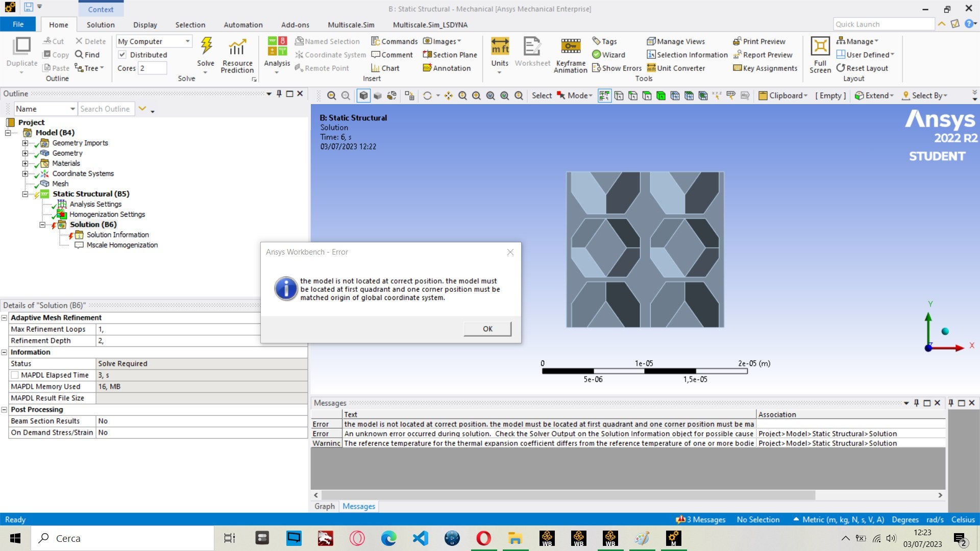Open Microsoft Edge from taskbar

(389, 538)
